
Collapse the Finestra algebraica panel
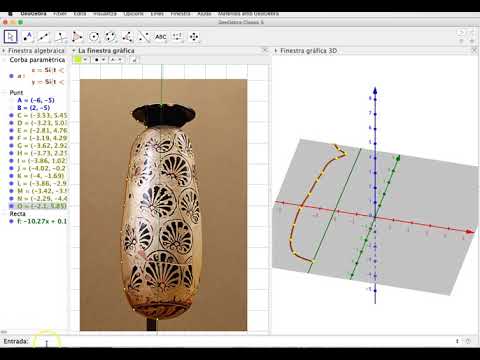(x=4, y=51)
